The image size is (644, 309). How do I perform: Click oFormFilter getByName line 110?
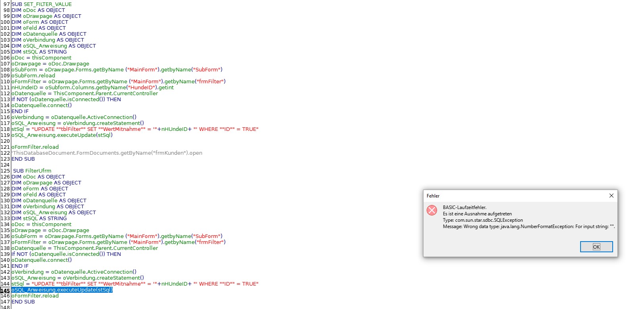click(119, 82)
